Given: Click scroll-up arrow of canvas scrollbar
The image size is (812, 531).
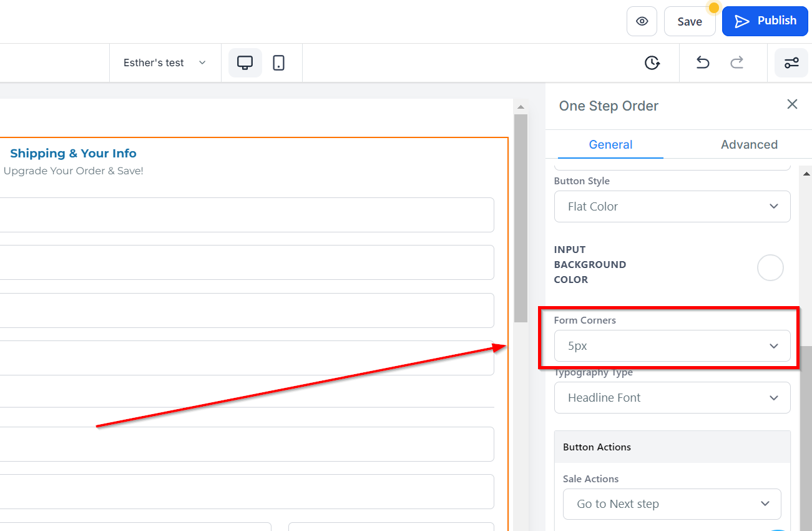Looking at the screenshot, I should coord(521,107).
